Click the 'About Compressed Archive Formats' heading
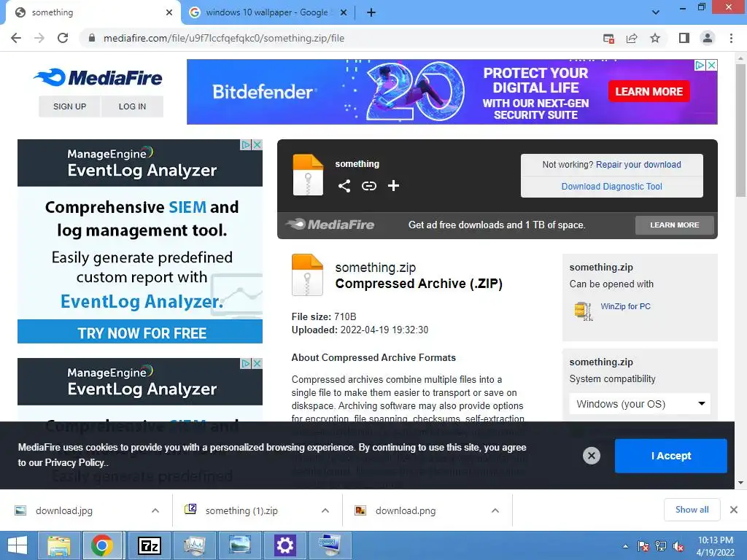 coord(373,357)
